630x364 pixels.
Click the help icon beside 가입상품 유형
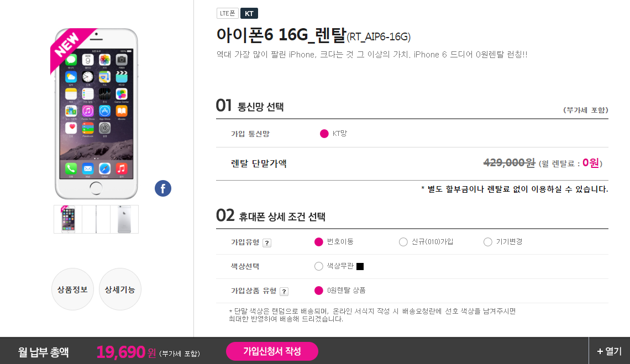point(283,292)
